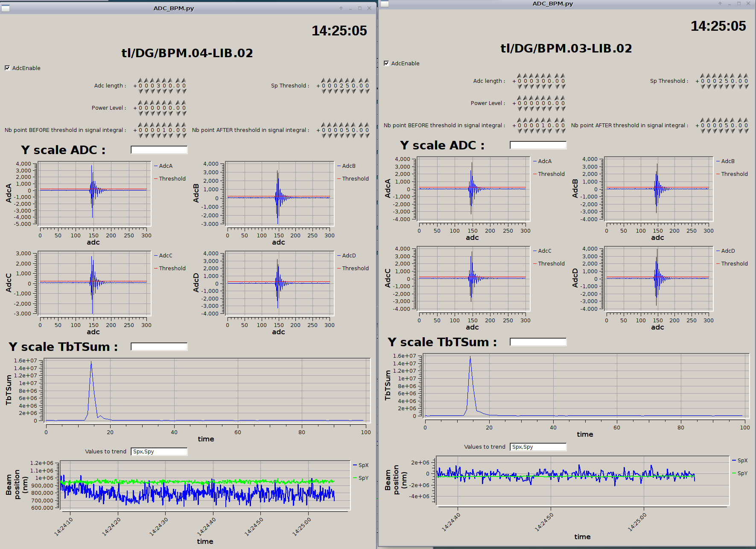Minimize the left BPM.04 window
The width and height of the screenshot is (756, 549).
click(350, 8)
